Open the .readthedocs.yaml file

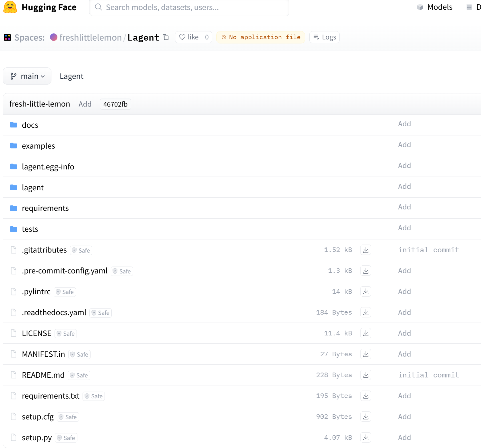point(54,313)
